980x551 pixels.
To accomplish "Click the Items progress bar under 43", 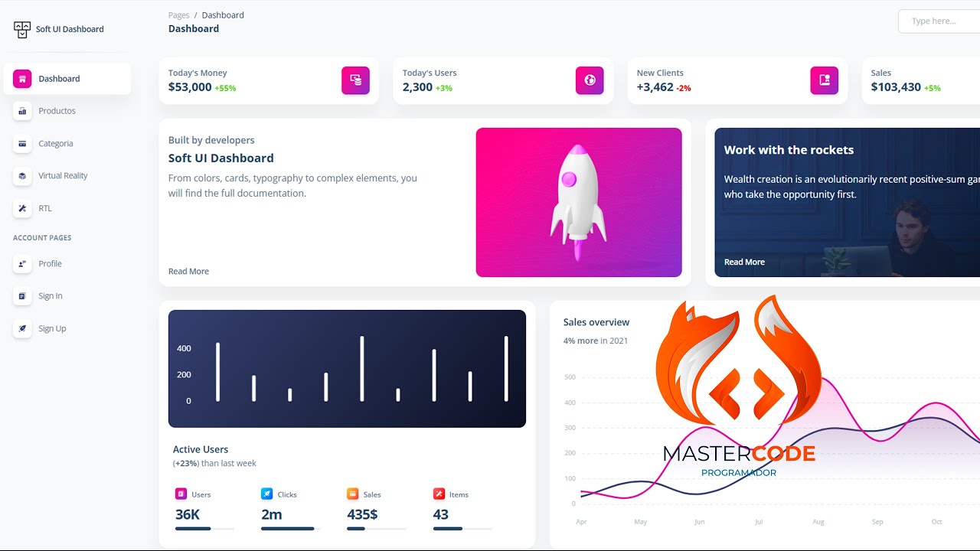I will 462,529.
